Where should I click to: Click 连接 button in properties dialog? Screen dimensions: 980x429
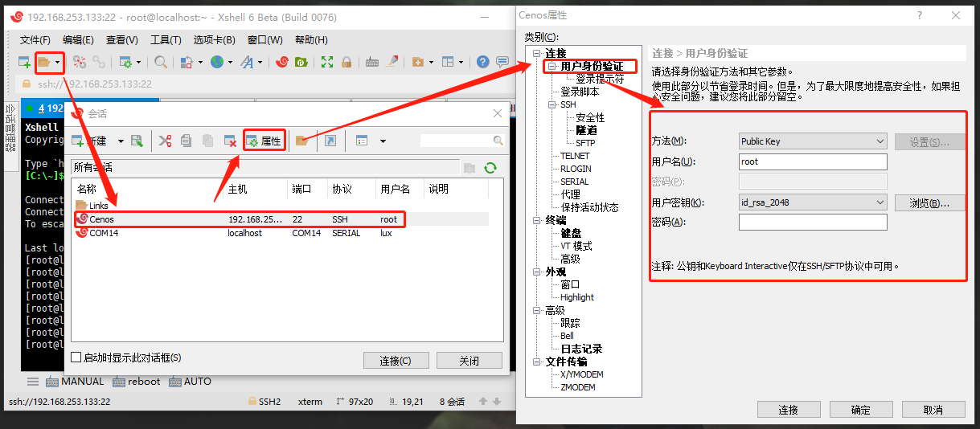(789, 410)
